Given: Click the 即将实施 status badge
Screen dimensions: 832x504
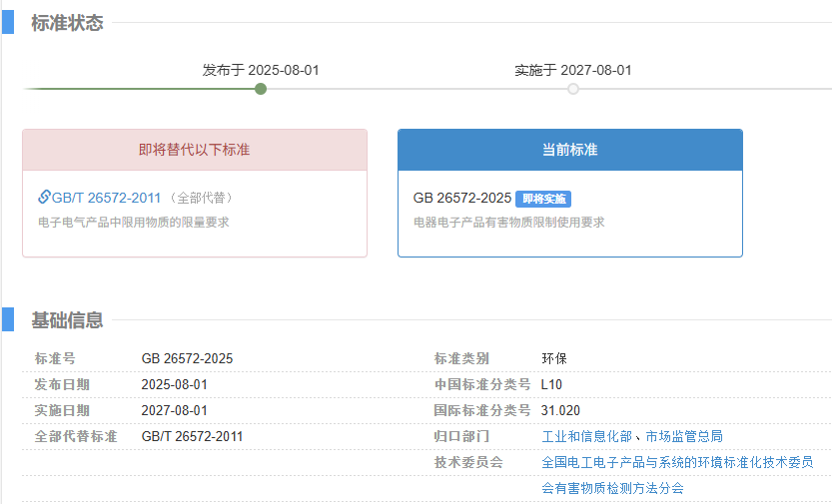Looking at the screenshot, I should click(543, 199).
